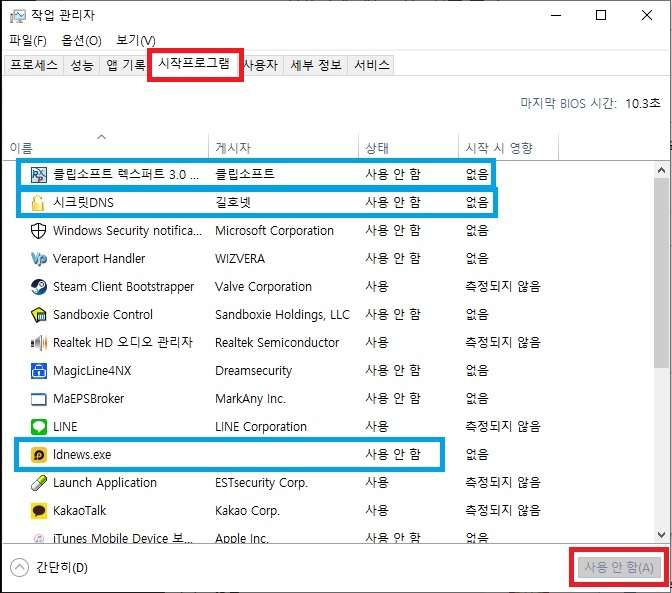This screenshot has height=593, width=672.
Task: Collapse view with 간단히(D) chevron
Action: coord(19,568)
